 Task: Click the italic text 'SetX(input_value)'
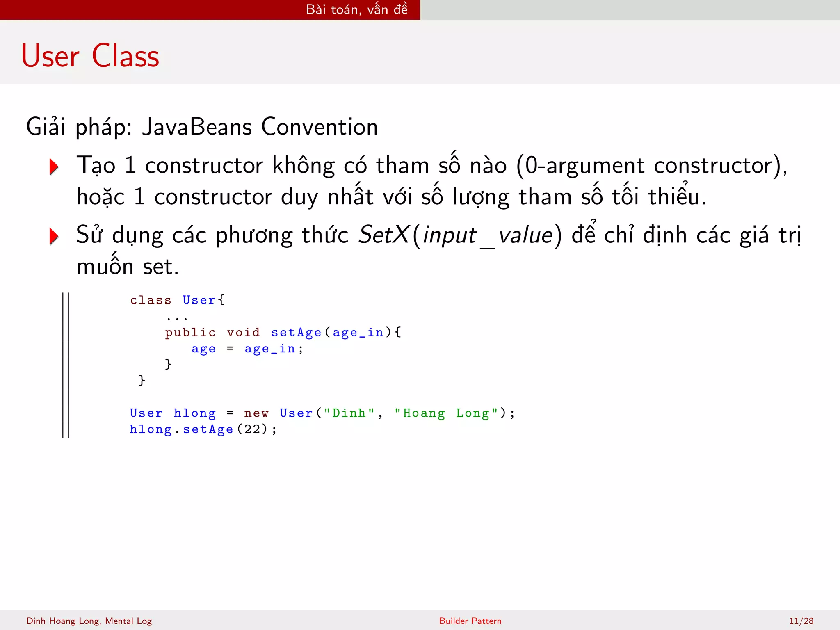tap(460, 235)
